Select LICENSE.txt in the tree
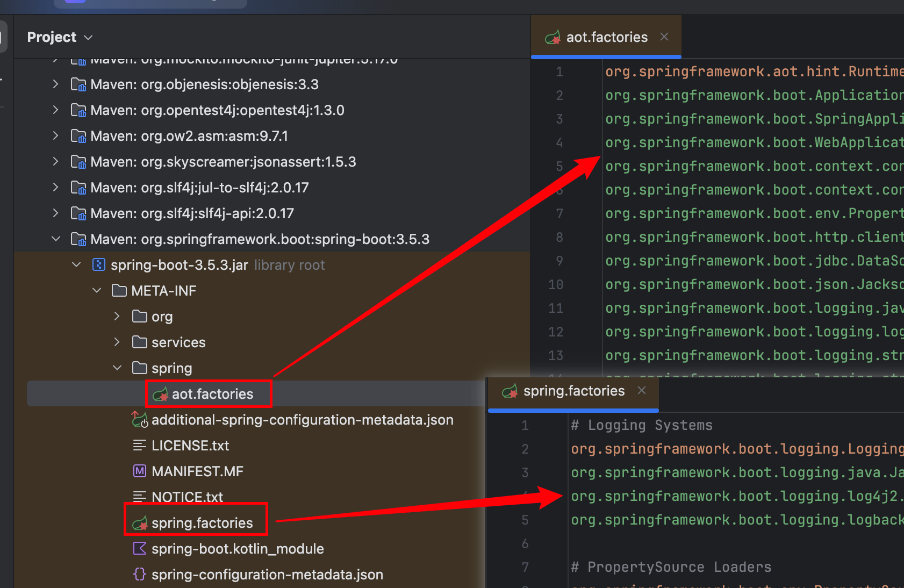Viewport: 904px width, 588px height. pos(190,446)
